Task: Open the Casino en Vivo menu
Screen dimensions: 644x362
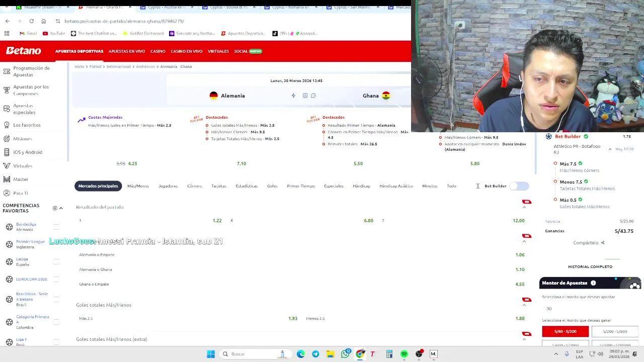Action: point(186,51)
